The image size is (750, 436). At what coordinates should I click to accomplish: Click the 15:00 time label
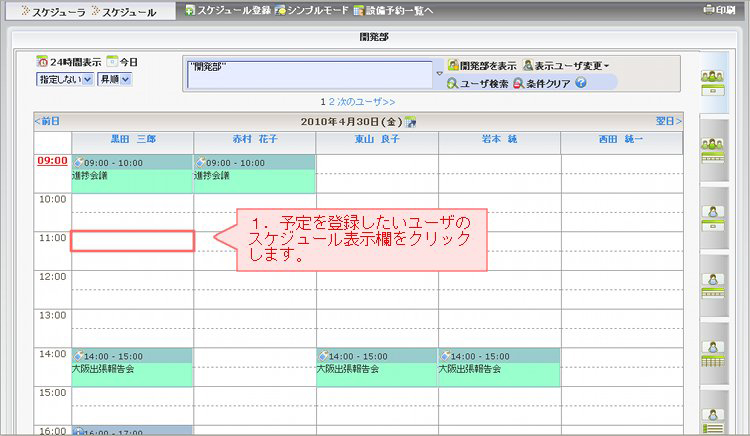click(53, 393)
